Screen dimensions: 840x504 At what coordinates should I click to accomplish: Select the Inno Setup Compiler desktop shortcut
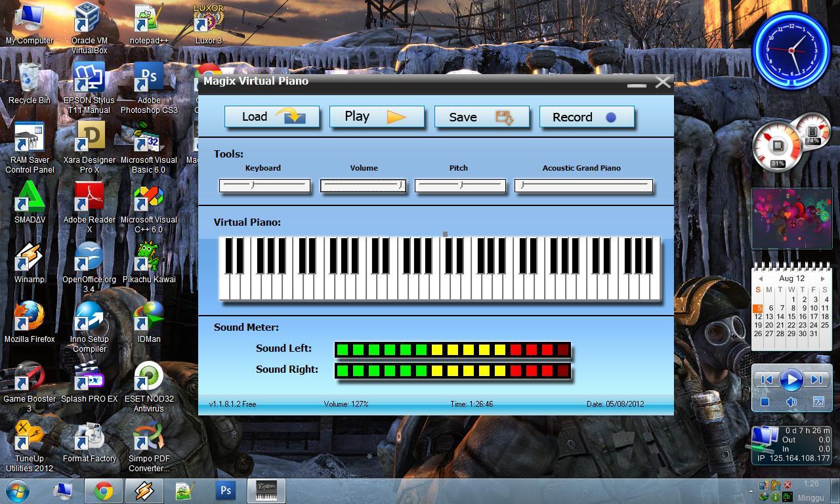tap(89, 327)
